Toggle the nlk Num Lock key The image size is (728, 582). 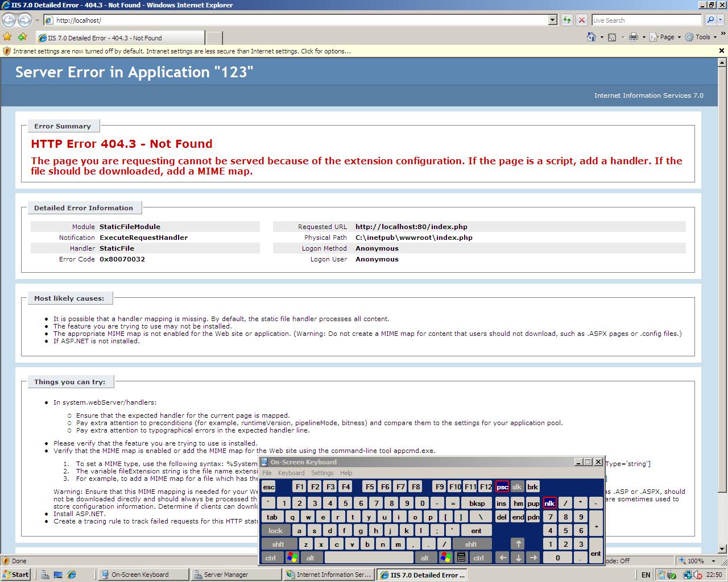(549, 503)
